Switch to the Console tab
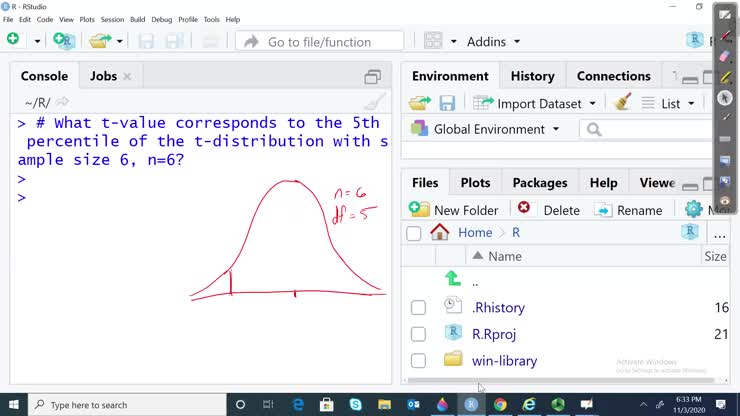This screenshot has width=740, height=416. pyautogui.click(x=44, y=76)
